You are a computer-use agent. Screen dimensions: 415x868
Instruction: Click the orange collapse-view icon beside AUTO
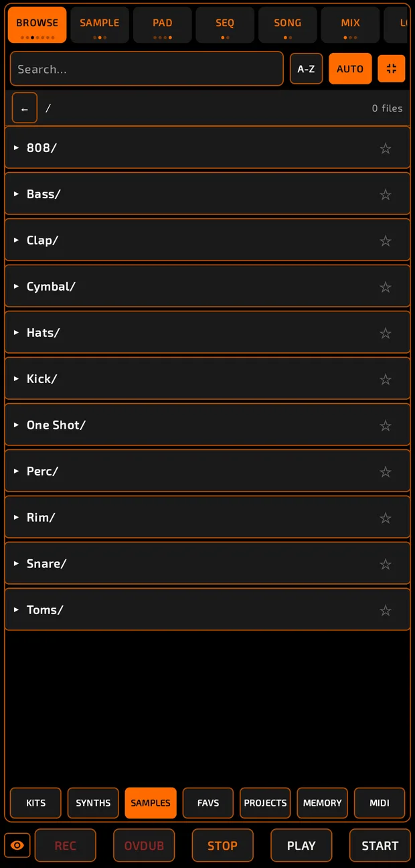[x=392, y=69]
